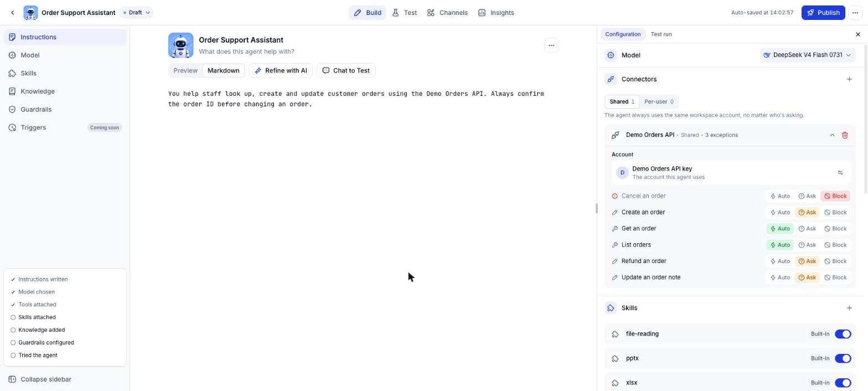The image size is (868, 391).
Task: Switch instructions to Preview mode
Action: (185, 71)
